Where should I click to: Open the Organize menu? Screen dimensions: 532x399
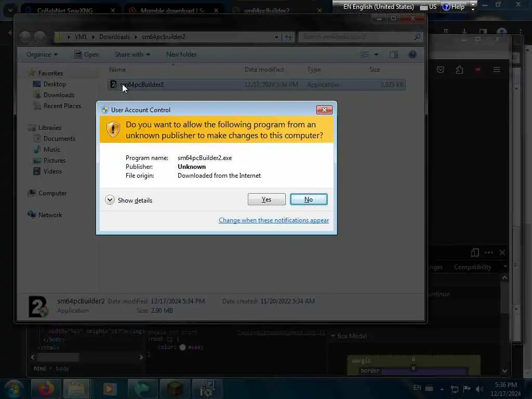tap(42, 55)
